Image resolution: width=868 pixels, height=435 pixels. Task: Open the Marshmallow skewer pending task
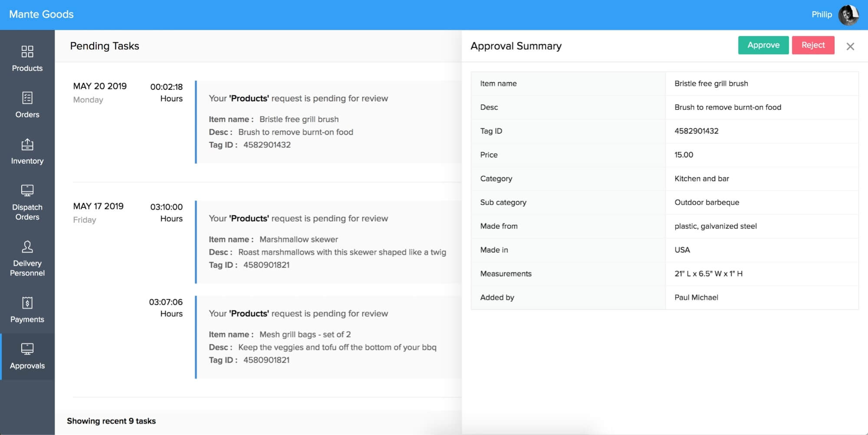(x=328, y=242)
